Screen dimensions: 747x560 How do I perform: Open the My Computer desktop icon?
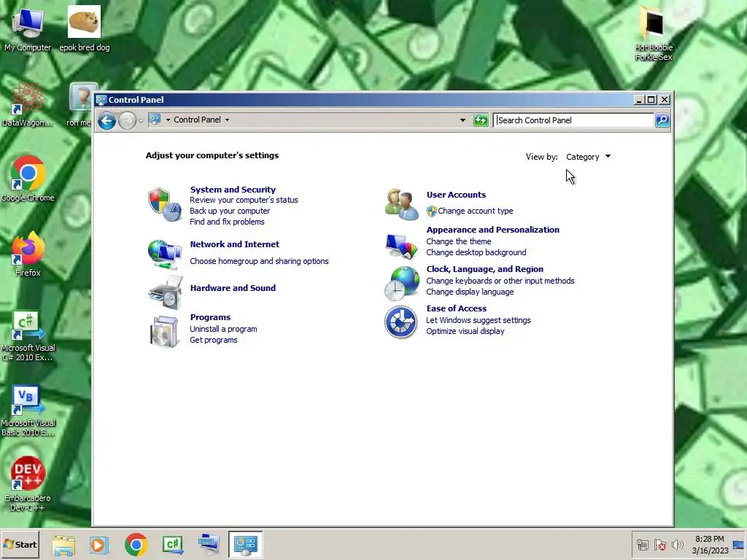[x=28, y=30]
